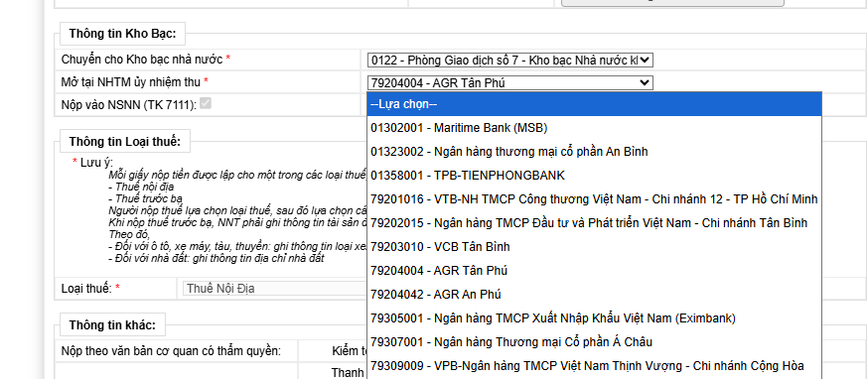Choose 01323002 - Ngân hàng An Bình option
The height and width of the screenshot is (379, 868).
pyautogui.click(x=594, y=152)
